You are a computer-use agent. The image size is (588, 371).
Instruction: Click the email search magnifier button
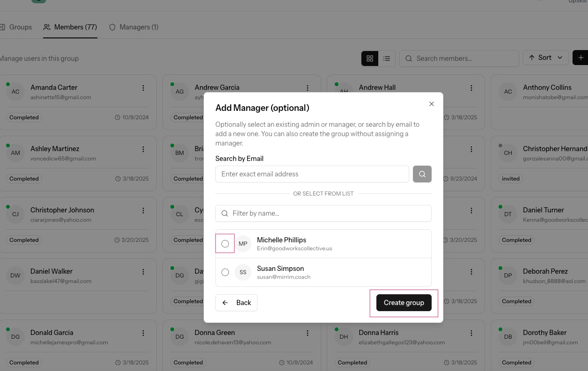(x=422, y=174)
